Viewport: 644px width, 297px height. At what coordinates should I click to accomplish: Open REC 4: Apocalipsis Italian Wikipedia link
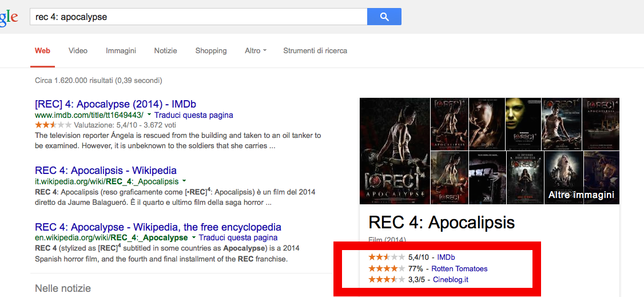pyautogui.click(x=106, y=170)
